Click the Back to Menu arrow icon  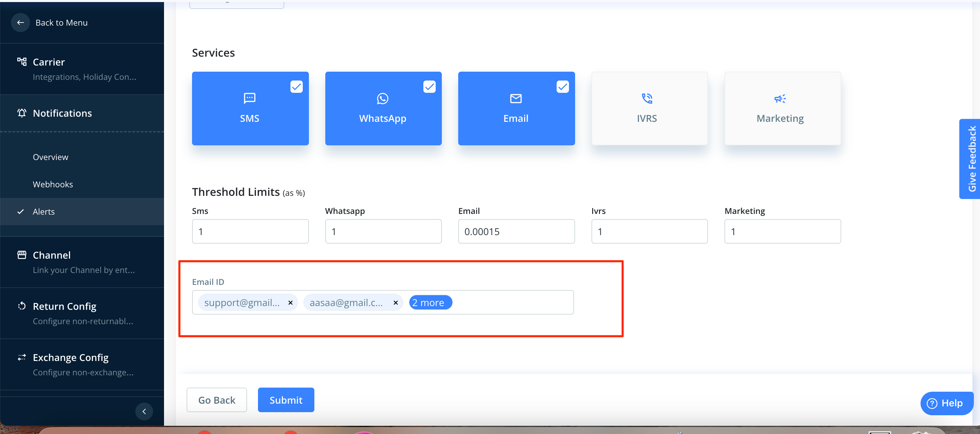(x=21, y=23)
